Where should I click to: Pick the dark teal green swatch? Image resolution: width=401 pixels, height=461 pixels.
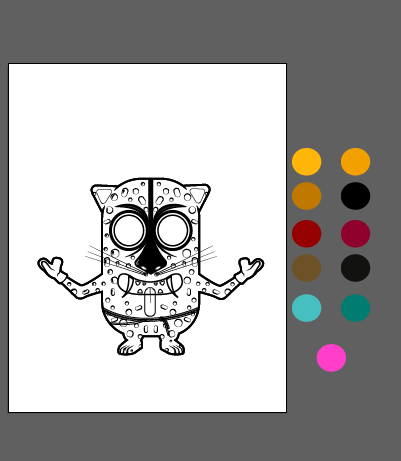tap(355, 308)
